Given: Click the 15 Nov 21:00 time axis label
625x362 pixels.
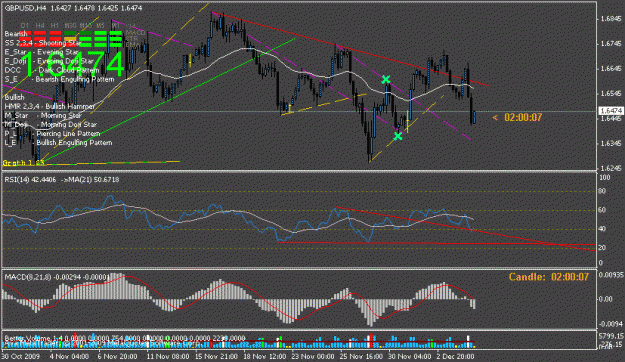Looking at the screenshot, I should [217, 356].
